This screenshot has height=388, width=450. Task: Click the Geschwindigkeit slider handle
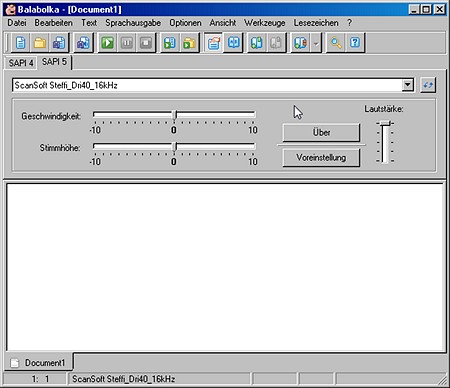(175, 115)
